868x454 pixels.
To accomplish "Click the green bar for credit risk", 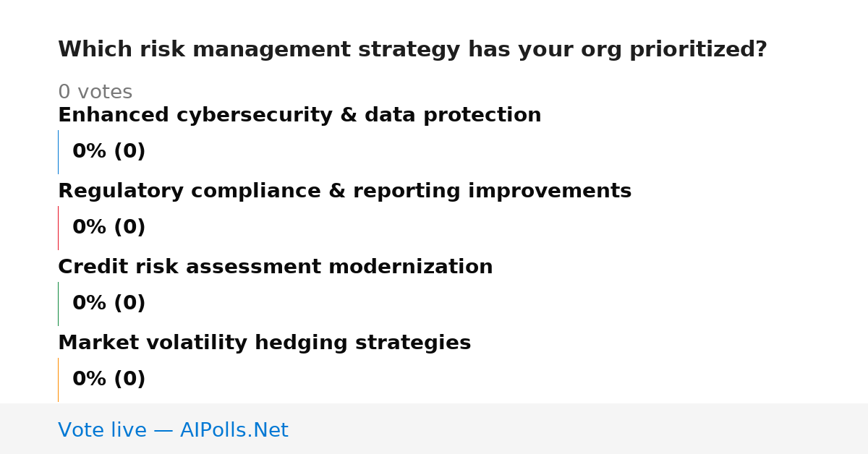I will pyautogui.click(x=58, y=304).
